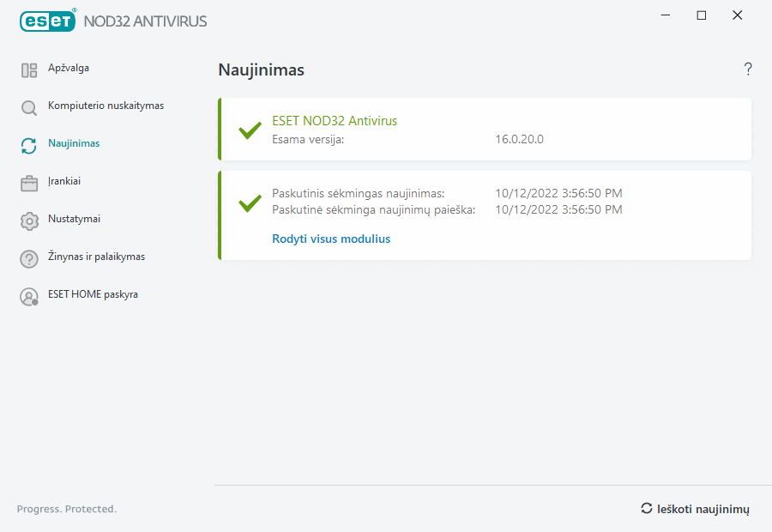This screenshot has width=772, height=532.
Task: Click the Naujinimas refresh arrows sidebar icon
Action: [29, 146]
